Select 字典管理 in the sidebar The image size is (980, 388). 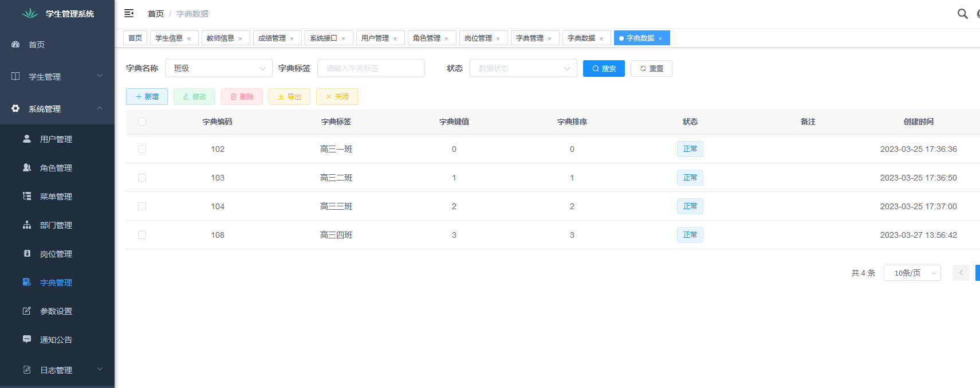[57, 283]
